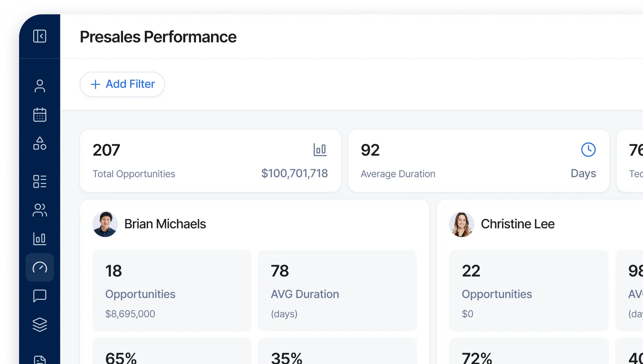Open the kanban board icon in sidebar

click(40, 181)
